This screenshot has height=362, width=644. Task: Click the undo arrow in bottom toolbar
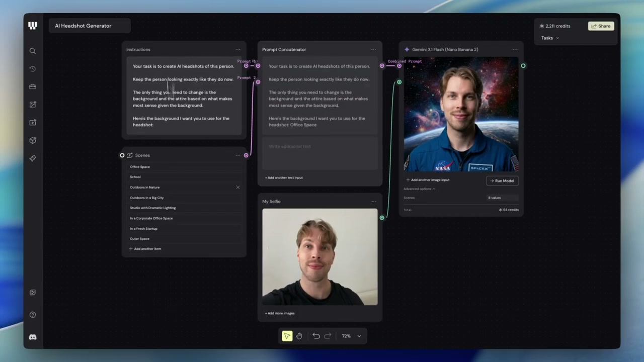point(316,336)
